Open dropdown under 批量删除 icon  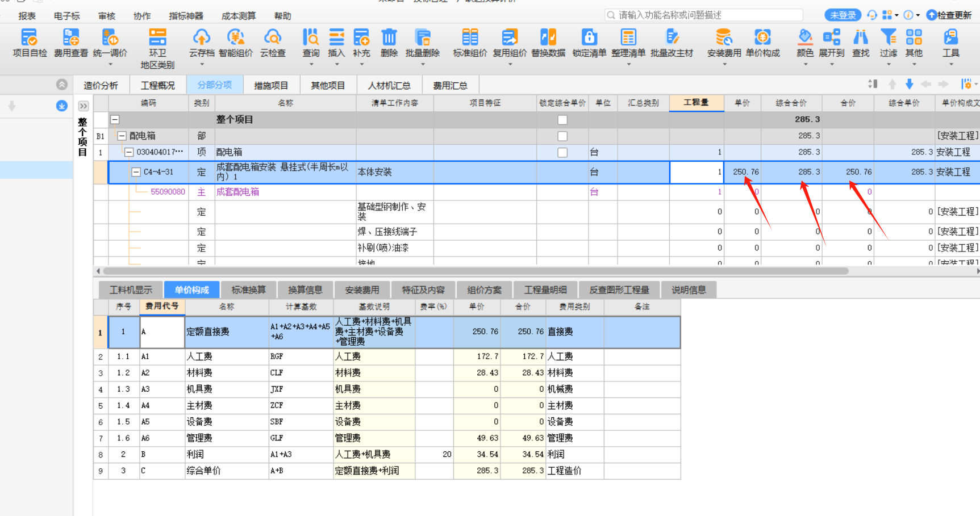pyautogui.click(x=423, y=64)
